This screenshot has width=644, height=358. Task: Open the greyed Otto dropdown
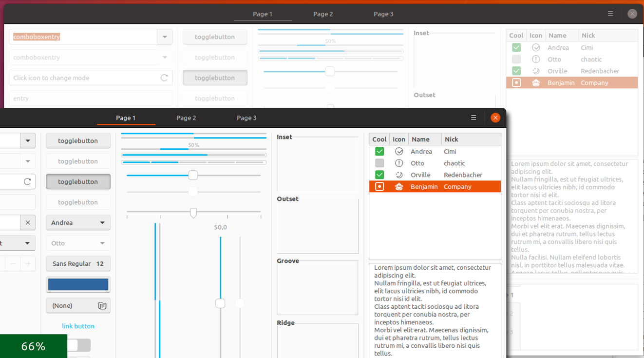tap(78, 243)
